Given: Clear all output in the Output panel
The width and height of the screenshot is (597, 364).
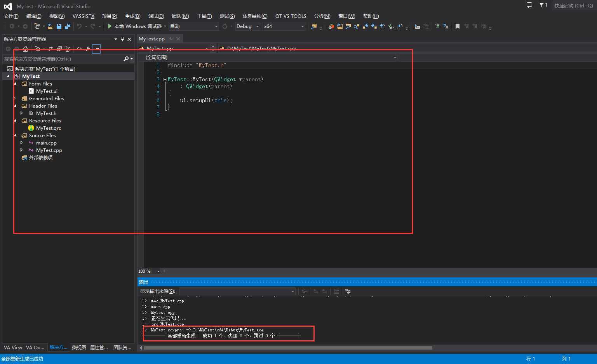Looking at the screenshot, I should click(336, 291).
